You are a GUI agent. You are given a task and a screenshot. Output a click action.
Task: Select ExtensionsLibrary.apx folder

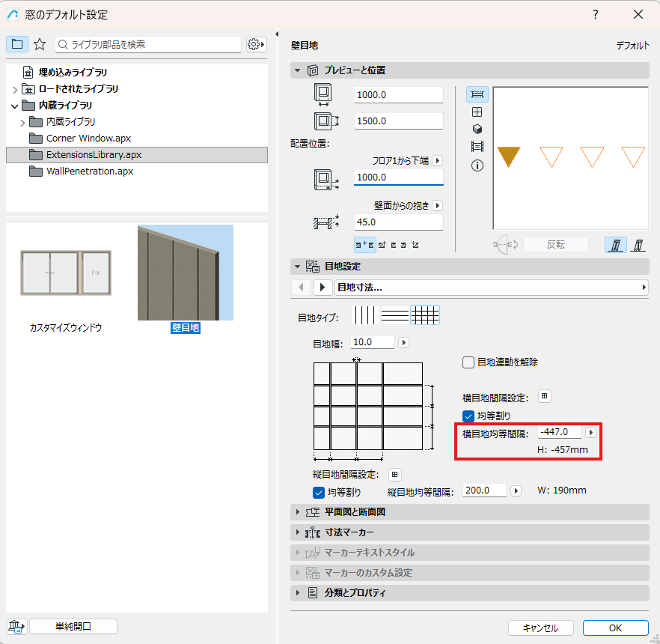coord(137,155)
